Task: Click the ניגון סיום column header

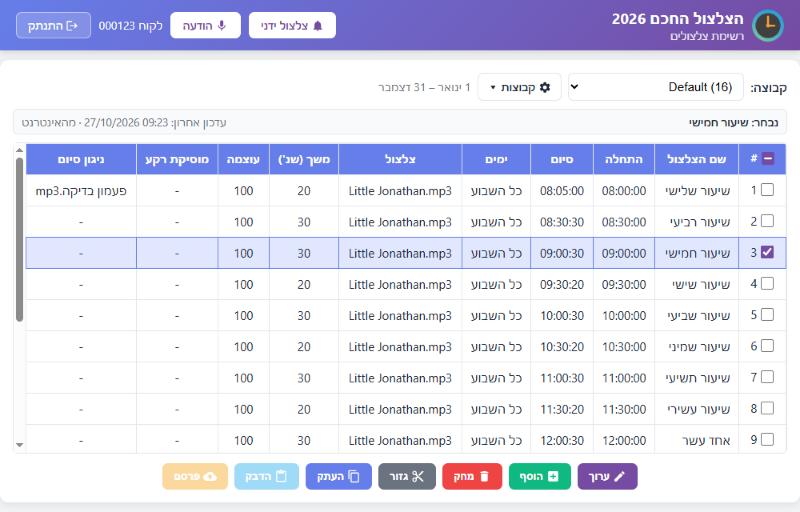Action: [81, 159]
